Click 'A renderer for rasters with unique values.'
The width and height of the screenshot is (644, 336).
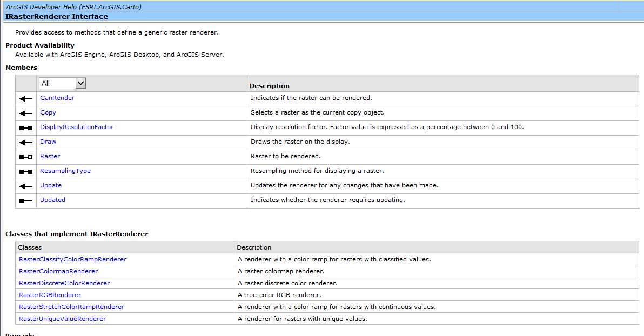pos(303,319)
